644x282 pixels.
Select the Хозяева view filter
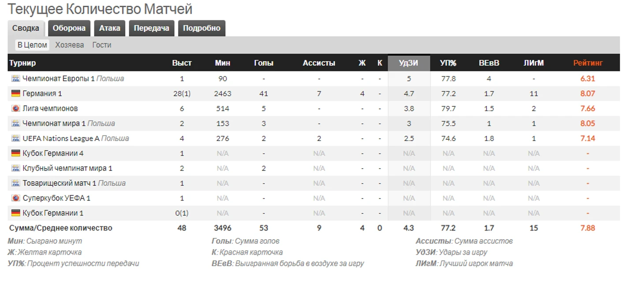click(69, 45)
